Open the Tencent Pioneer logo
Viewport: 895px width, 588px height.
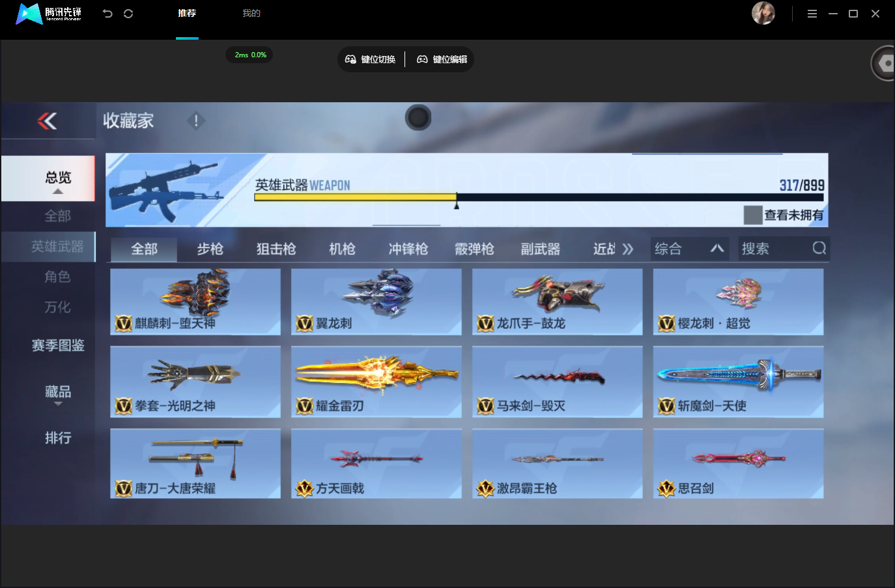coord(49,13)
